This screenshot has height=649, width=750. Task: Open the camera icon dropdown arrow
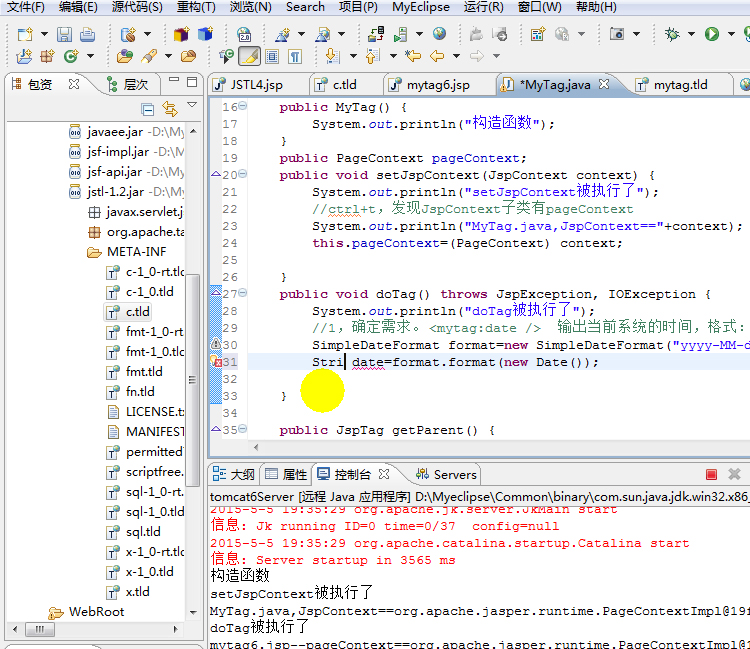pyautogui.click(x=636, y=34)
